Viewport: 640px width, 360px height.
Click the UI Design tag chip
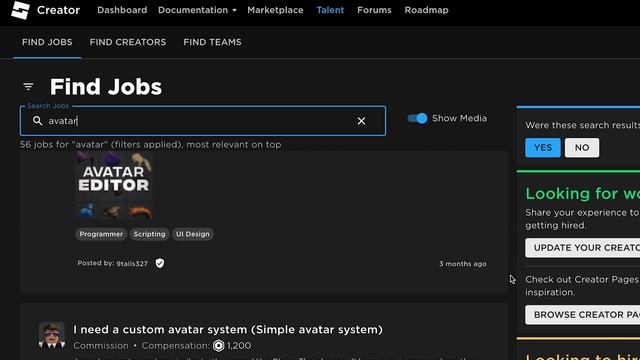click(192, 234)
